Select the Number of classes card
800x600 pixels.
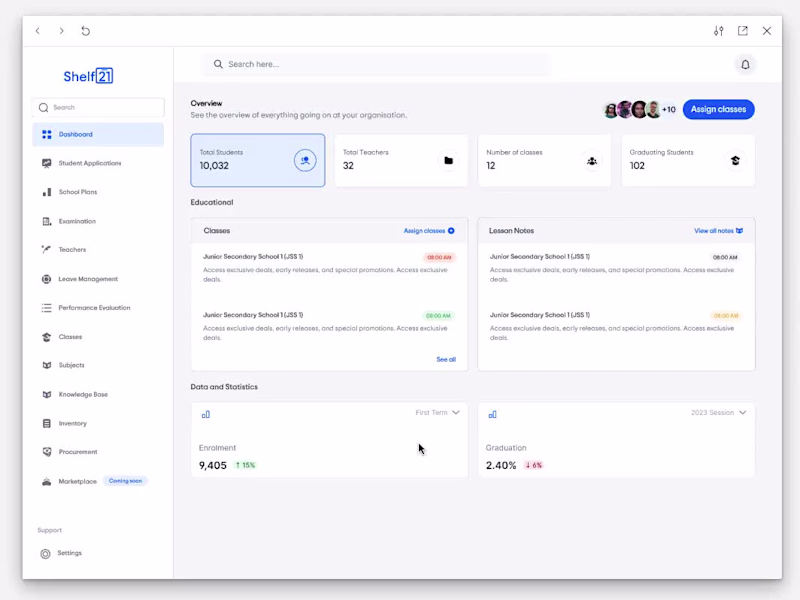(x=544, y=160)
